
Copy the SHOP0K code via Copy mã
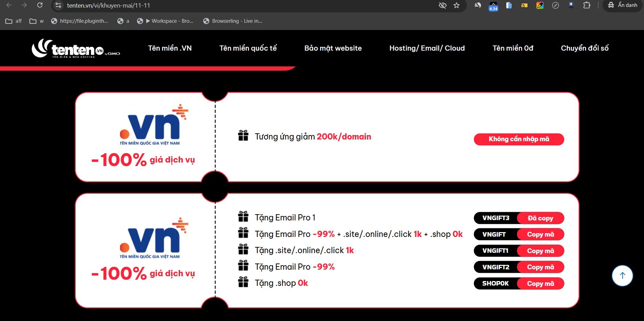541,283
